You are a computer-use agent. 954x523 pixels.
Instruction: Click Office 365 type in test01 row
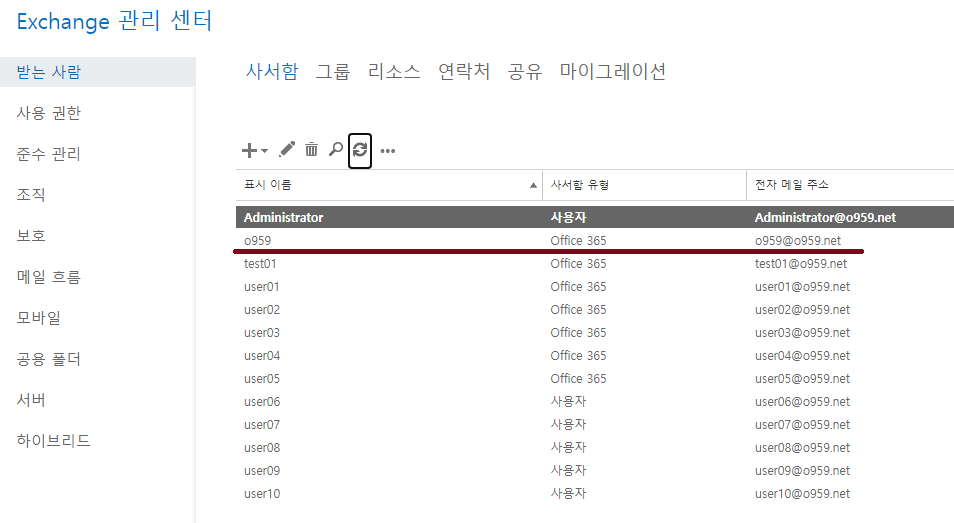[578, 263]
